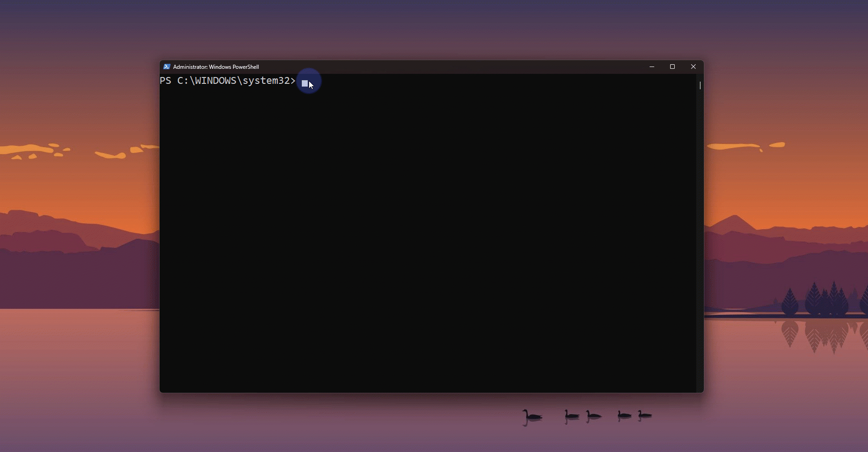Click the lower part of the scrollbar track
The image size is (868, 452).
[700, 319]
